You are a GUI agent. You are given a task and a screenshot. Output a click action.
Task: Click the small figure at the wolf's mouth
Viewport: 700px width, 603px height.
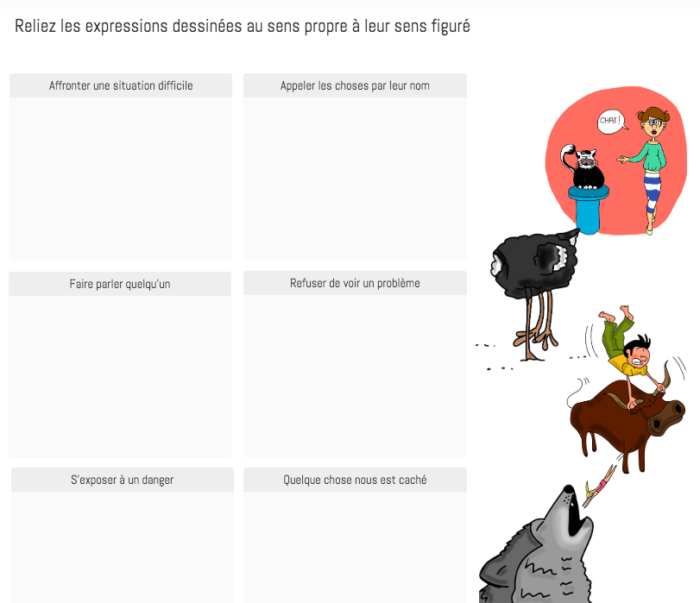[600, 486]
